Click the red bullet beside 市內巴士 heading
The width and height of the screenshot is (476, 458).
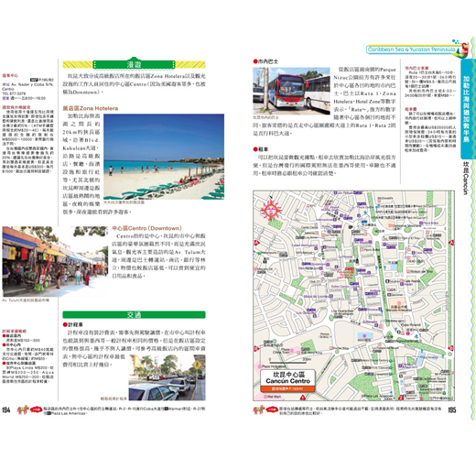point(255,61)
